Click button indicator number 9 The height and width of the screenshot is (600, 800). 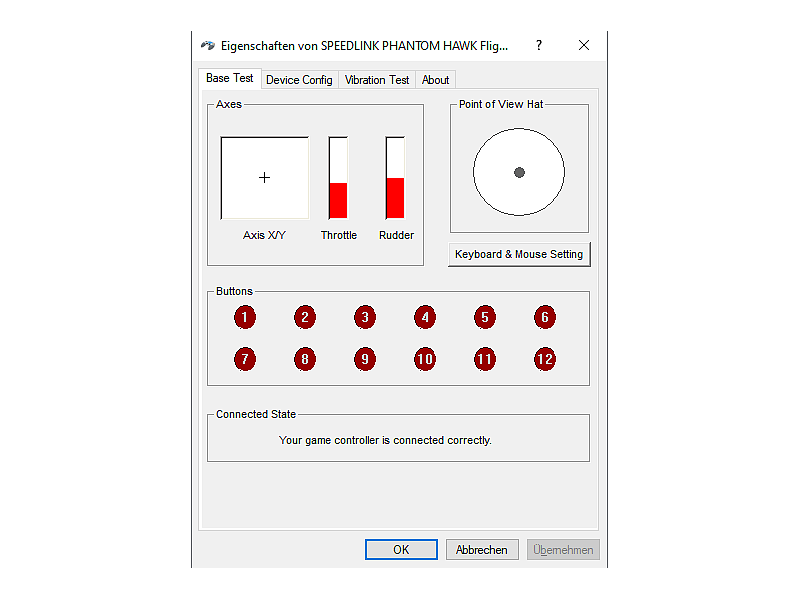(x=365, y=359)
